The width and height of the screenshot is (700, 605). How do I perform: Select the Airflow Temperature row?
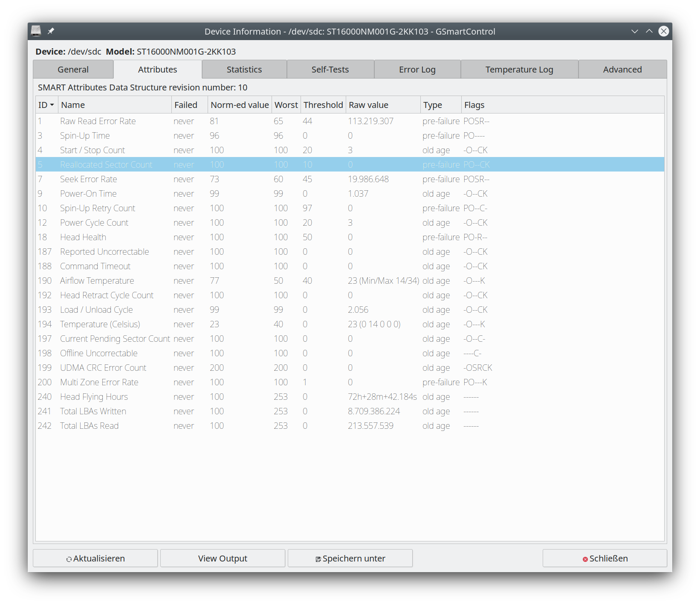point(350,281)
